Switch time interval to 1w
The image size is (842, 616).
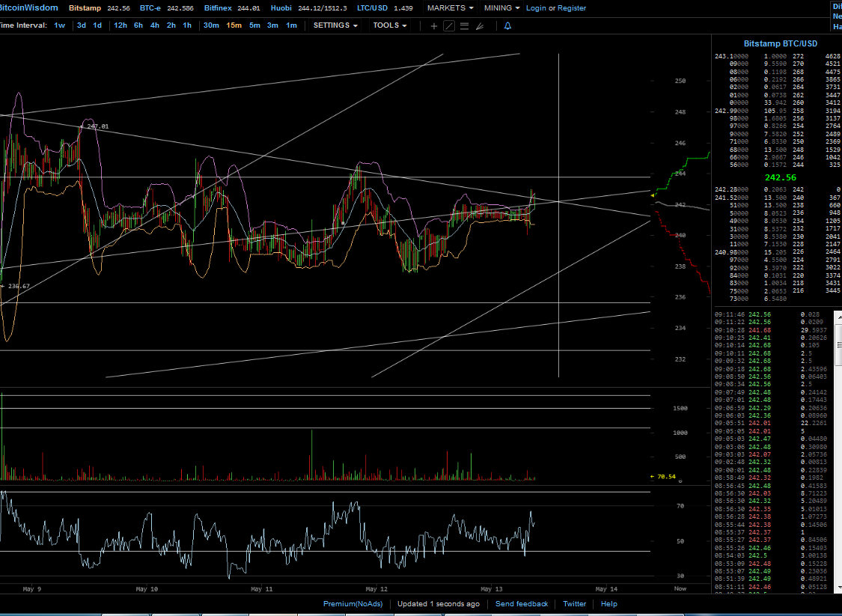click(60, 25)
